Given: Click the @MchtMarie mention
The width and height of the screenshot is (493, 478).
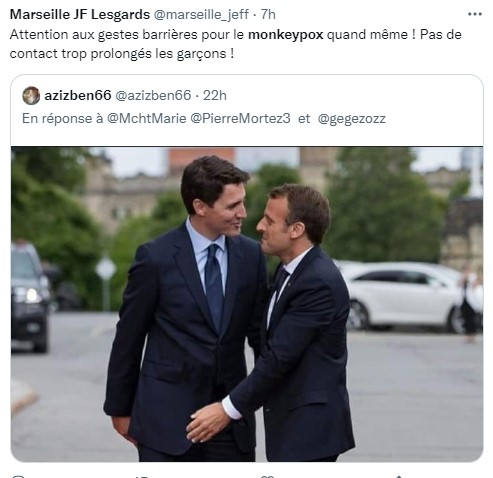Looking at the screenshot, I should click(x=146, y=118).
